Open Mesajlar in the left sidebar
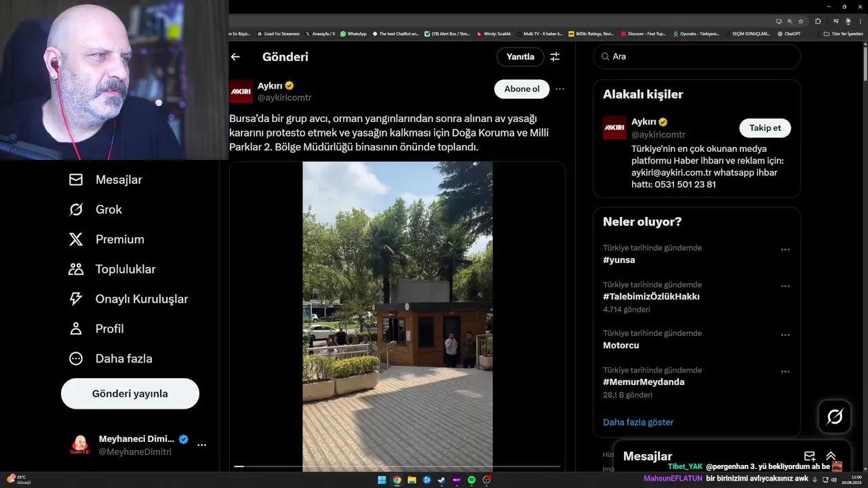868x488 pixels. (x=105, y=180)
